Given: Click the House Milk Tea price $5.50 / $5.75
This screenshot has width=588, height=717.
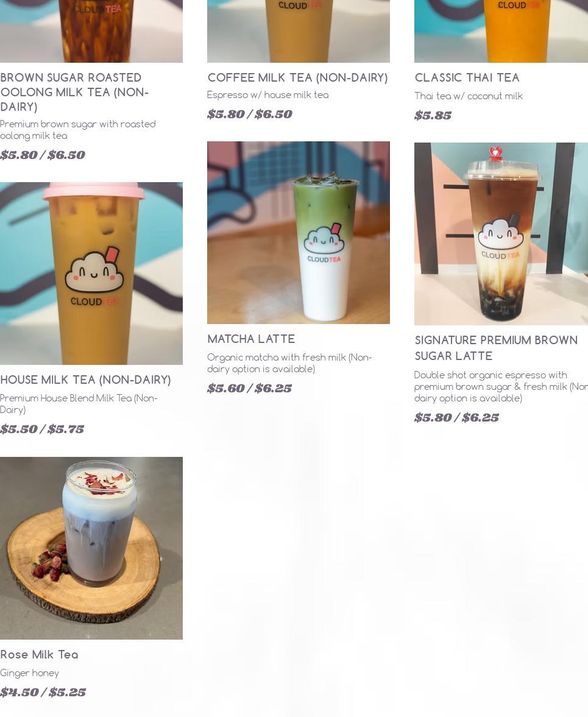Looking at the screenshot, I should pyautogui.click(x=42, y=429).
